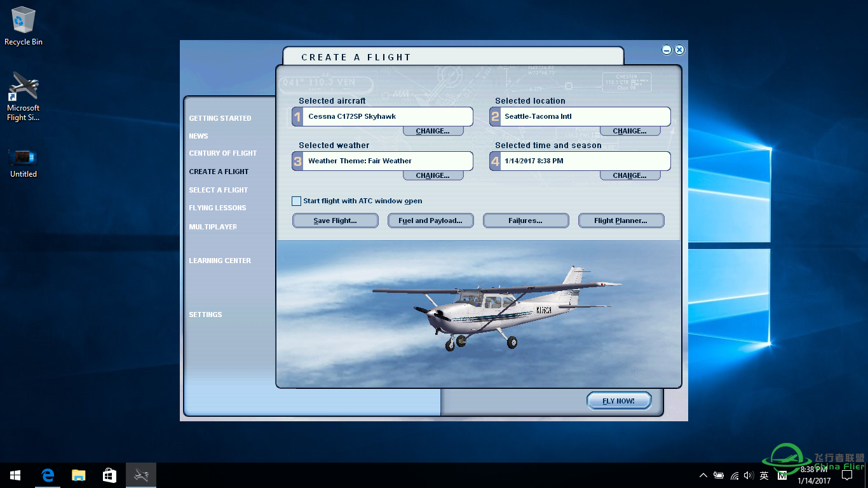Click the Selected location heading
868x488 pixels.
[530, 101]
